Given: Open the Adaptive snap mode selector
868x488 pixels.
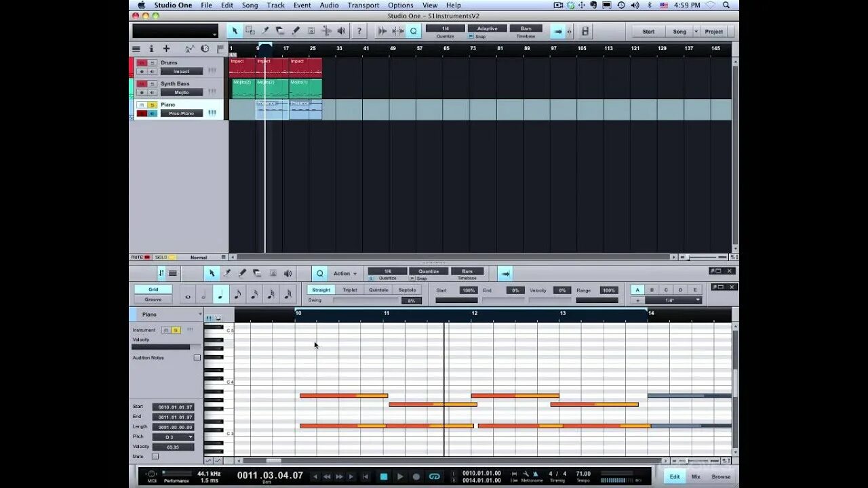Looking at the screenshot, I should click(x=487, y=28).
